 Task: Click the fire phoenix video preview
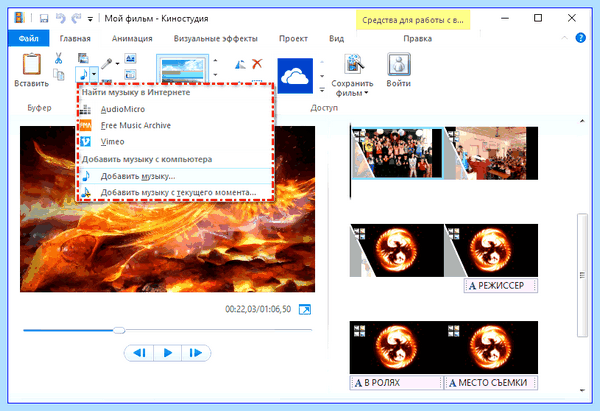pos(168,209)
